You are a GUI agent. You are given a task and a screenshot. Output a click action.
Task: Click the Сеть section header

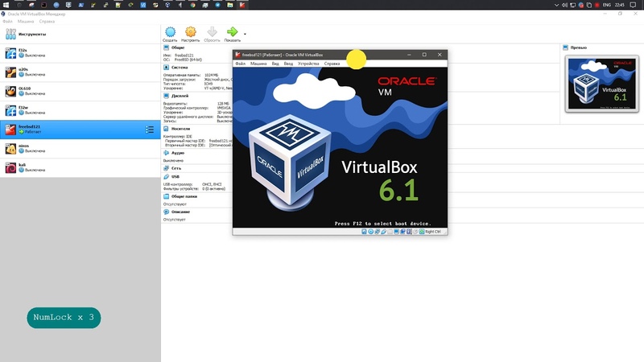pos(176,168)
